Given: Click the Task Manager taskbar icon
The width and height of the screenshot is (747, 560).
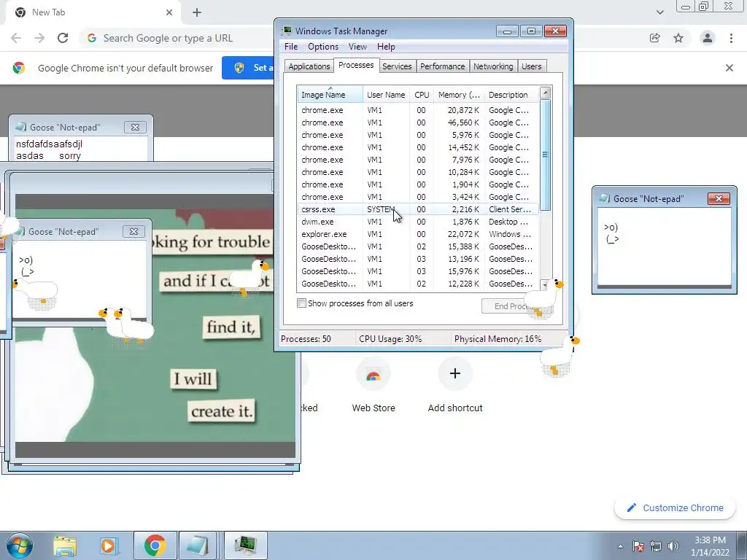Looking at the screenshot, I should [245, 545].
